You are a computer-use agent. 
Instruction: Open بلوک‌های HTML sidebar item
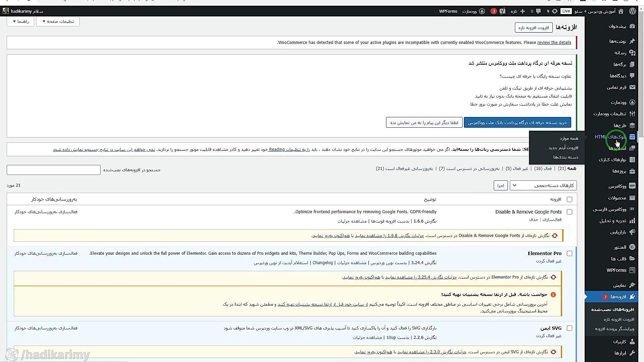[611, 137]
